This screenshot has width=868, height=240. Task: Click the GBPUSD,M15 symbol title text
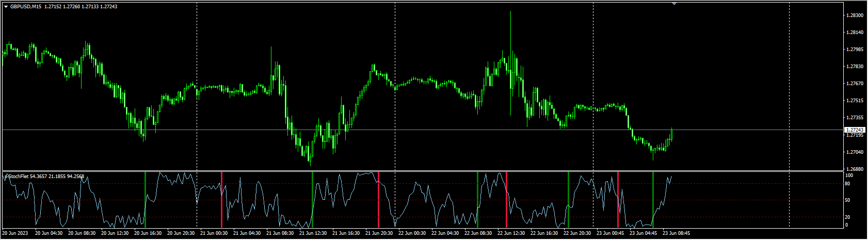tap(26, 7)
